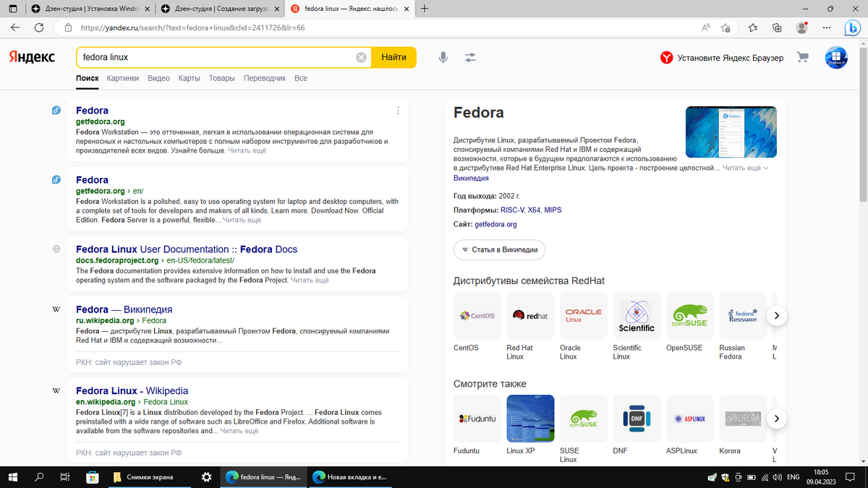Click the Yandex logo

[32, 57]
